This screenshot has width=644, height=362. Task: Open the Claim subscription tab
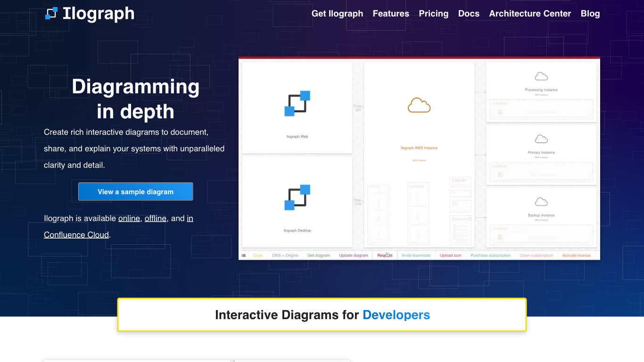click(537, 255)
